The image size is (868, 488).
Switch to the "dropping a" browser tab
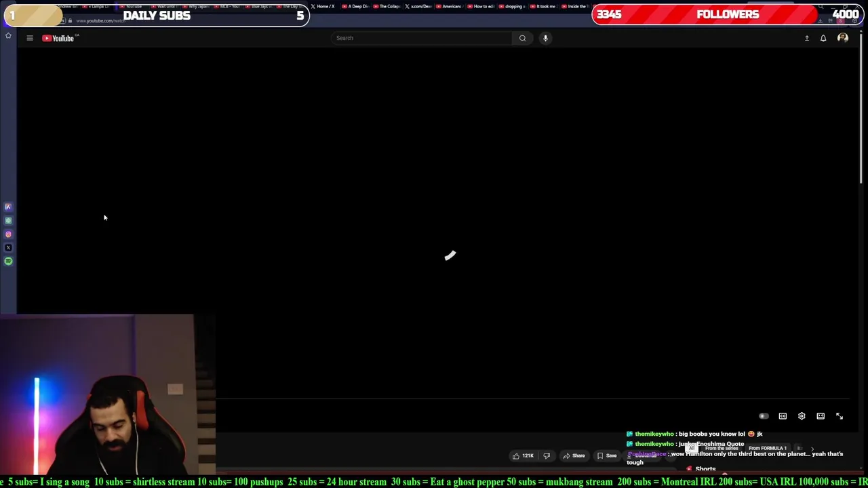pyautogui.click(x=512, y=6)
